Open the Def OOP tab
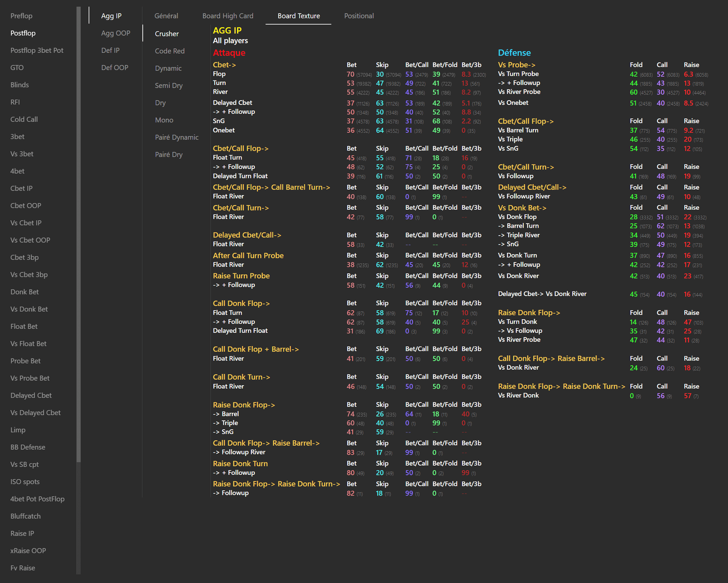This screenshot has width=728, height=583. coord(115,68)
